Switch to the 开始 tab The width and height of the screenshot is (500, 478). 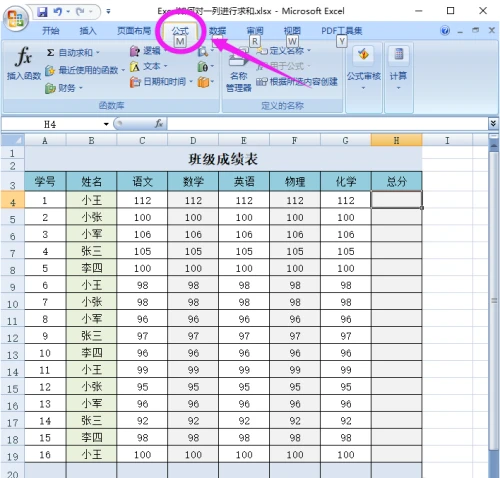[x=51, y=31]
